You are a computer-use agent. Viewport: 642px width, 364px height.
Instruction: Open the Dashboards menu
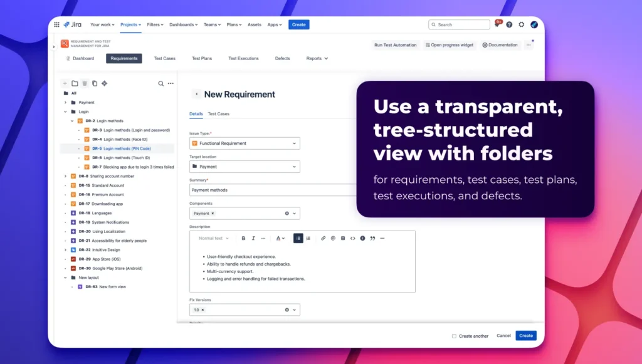coord(183,24)
